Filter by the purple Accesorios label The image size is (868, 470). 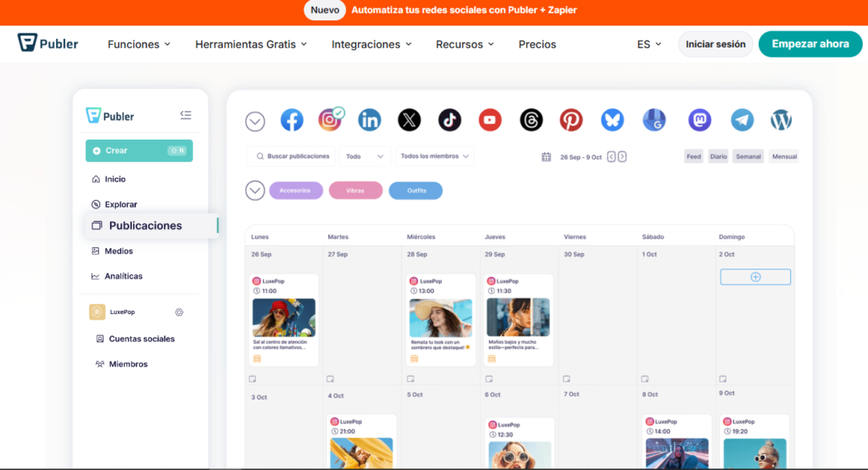point(296,191)
